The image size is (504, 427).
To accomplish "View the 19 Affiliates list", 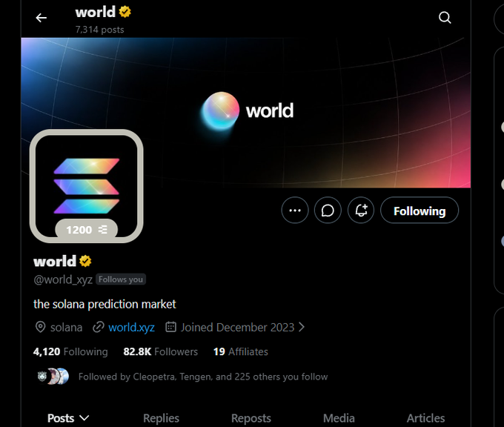I will [x=240, y=351].
